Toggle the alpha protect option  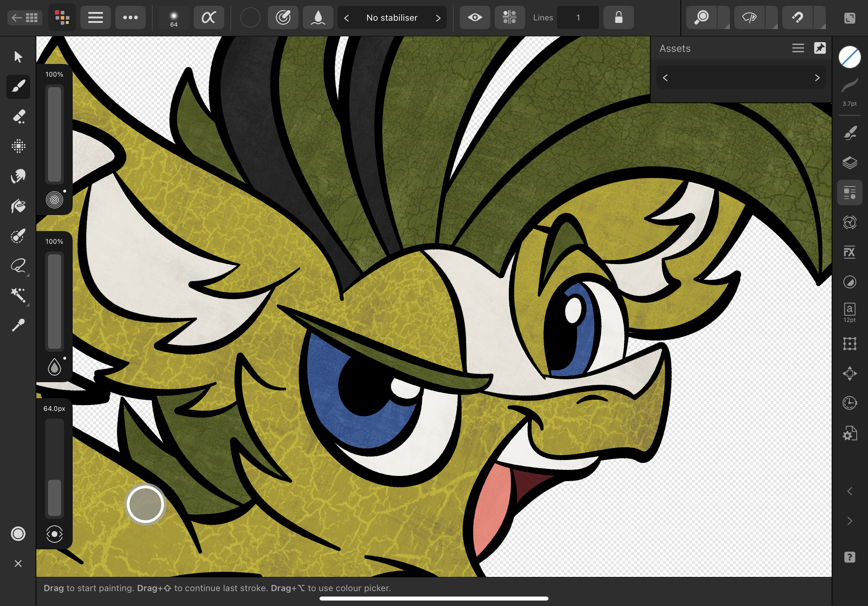(x=209, y=17)
